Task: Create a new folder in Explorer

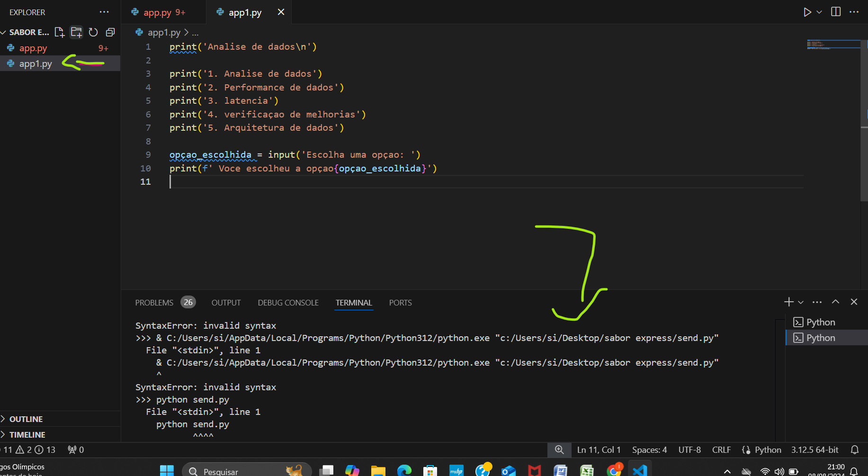Action: (76, 32)
